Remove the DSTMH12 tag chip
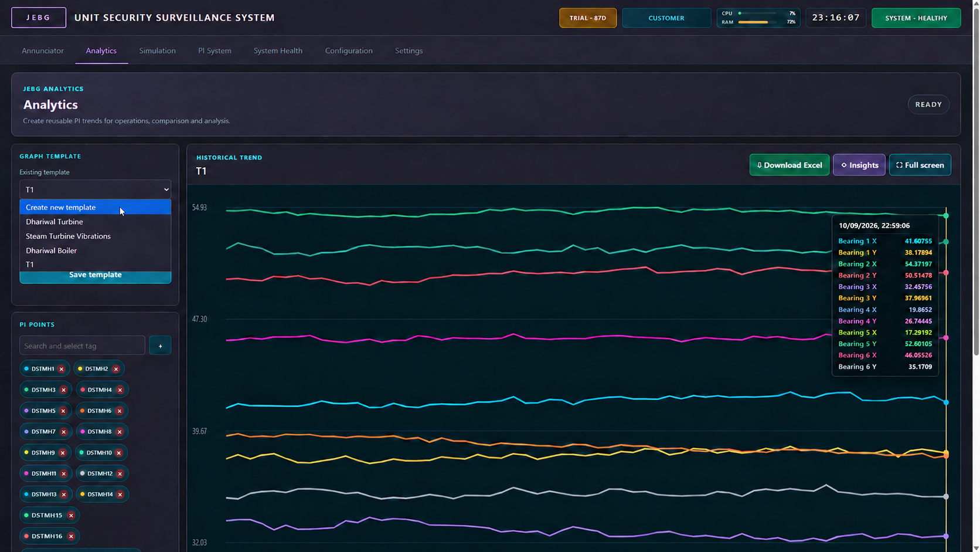The image size is (980, 552). point(120,474)
